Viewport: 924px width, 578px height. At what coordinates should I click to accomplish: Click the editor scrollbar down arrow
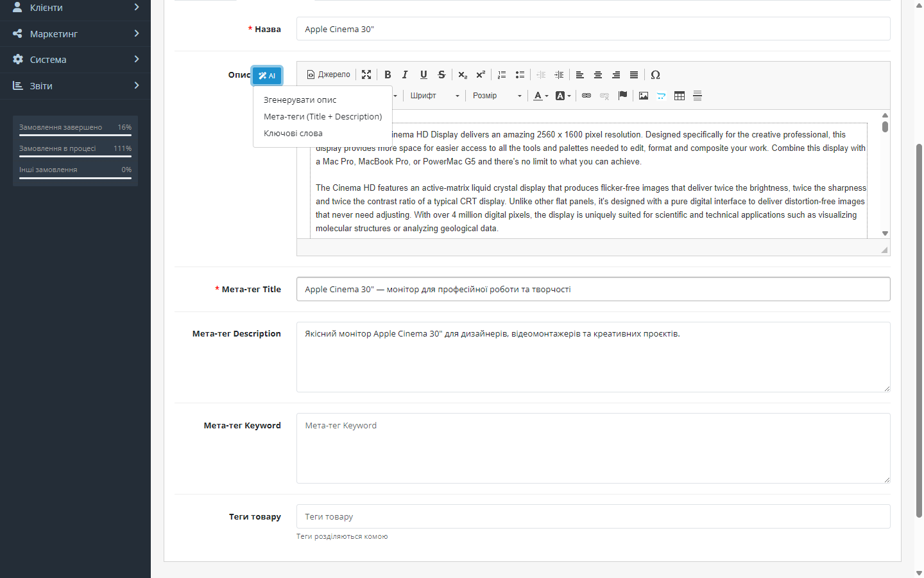coord(885,234)
